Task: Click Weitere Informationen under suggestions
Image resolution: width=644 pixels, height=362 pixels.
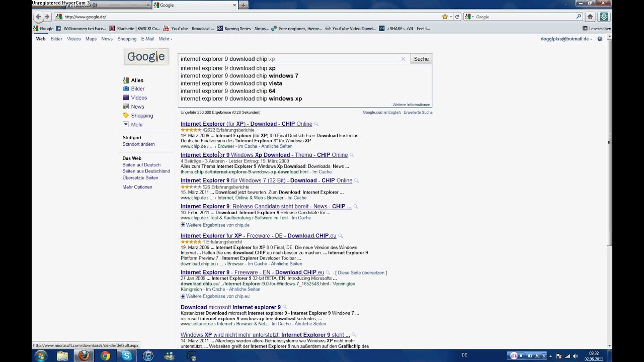Action: point(411,105)
